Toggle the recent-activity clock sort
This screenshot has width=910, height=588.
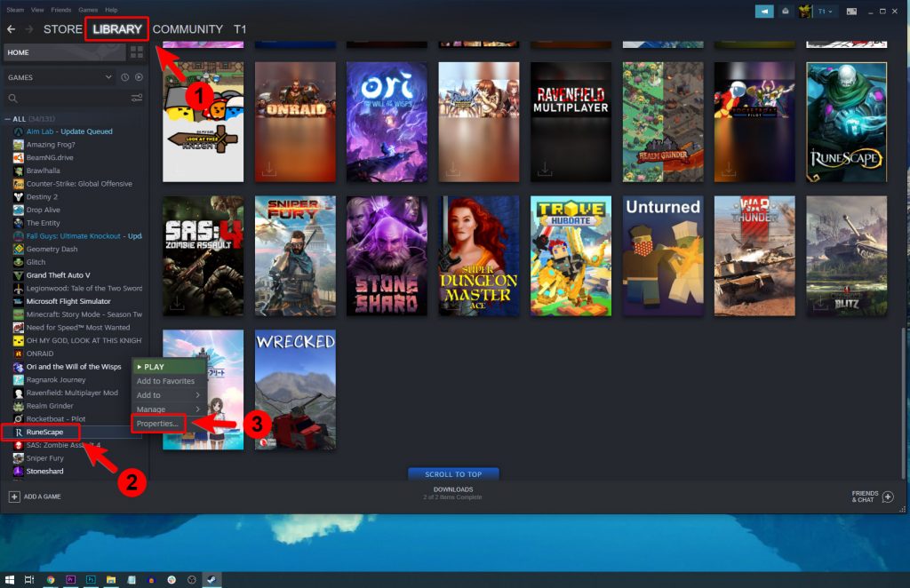click(124, 77)
